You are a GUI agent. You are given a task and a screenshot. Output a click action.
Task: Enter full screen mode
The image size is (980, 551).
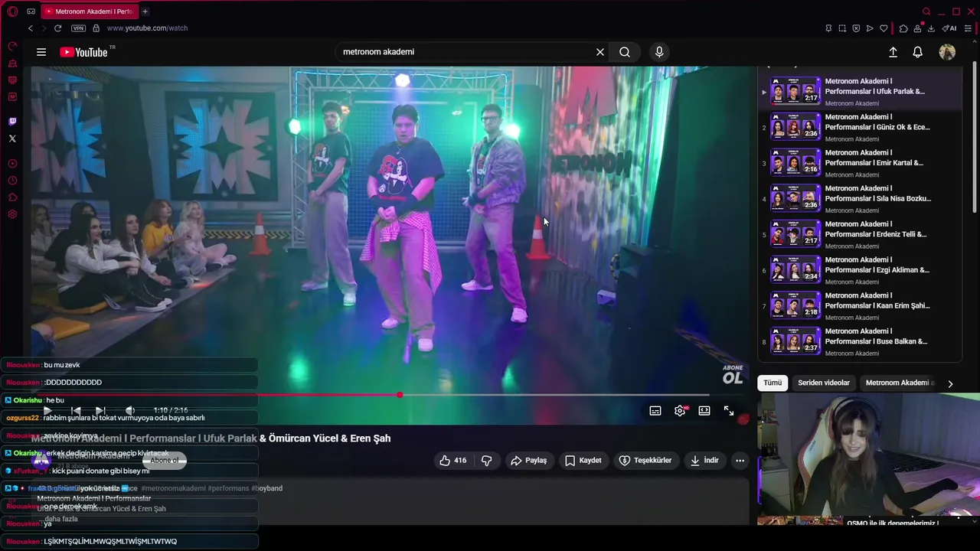coord(729,411)
